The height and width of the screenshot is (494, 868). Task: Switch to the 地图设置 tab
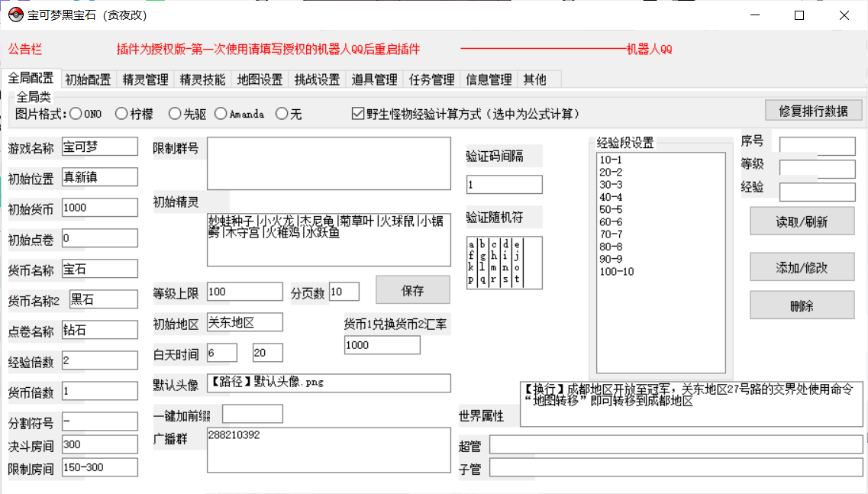(260, 79)
